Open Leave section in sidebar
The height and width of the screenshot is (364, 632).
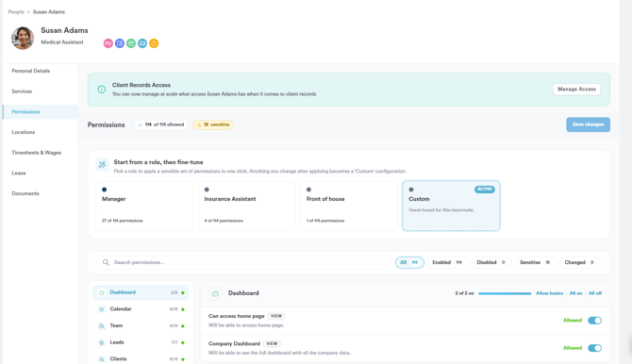pos(41,174)
